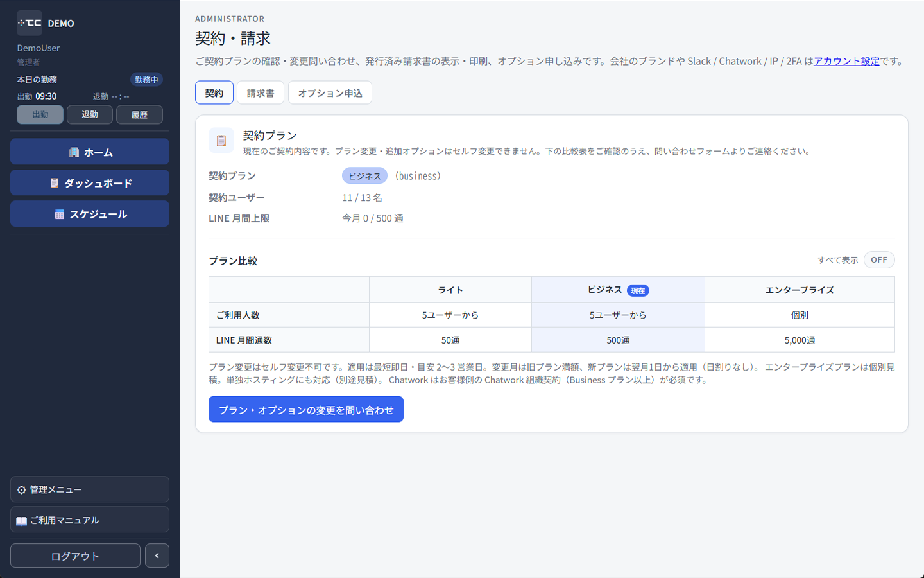This screenshot has width=924, height=578.
Task: Click the 50通 cell under ライト
Action: click(450, 340)
